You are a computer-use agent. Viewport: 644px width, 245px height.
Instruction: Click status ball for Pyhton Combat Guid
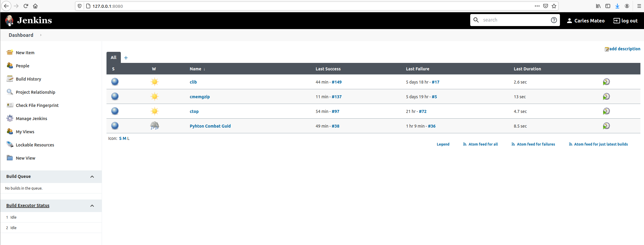[115, 126]
